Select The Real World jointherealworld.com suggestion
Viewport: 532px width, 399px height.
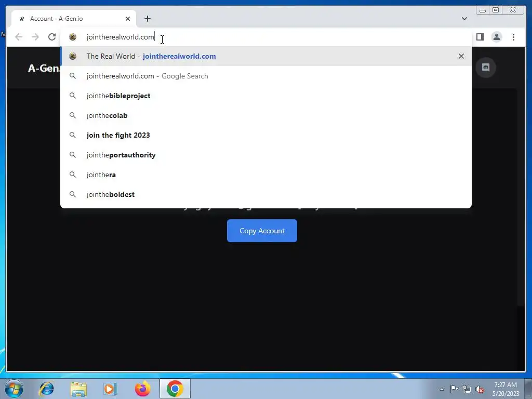(x=265, y=56)
